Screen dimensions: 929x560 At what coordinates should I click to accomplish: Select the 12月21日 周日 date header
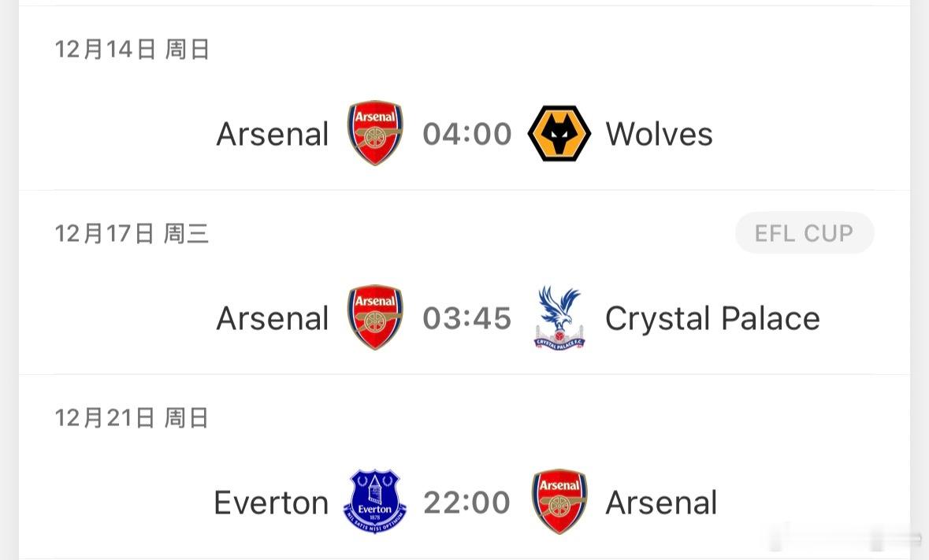pos(132,418)
